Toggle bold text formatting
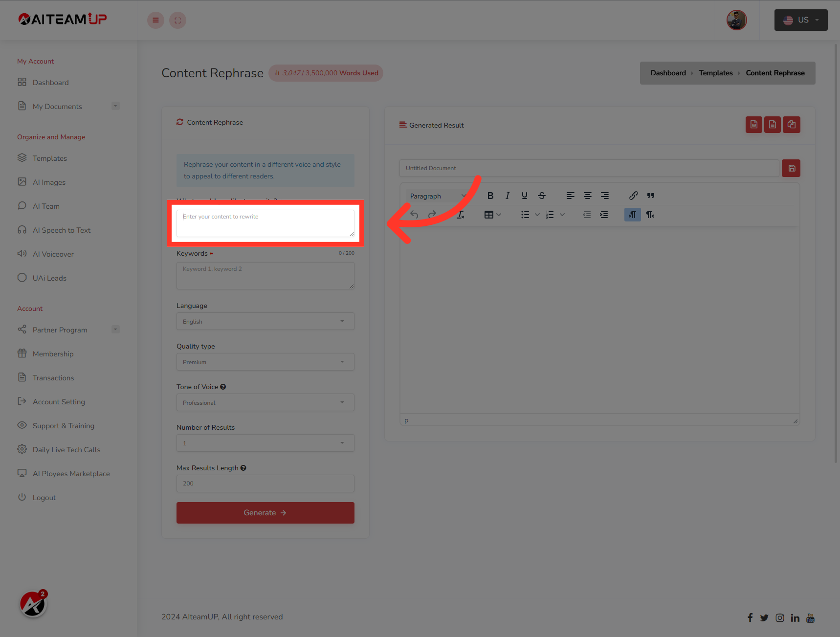The height and width of the screenshot is (637, 840). [x=490, y=195]
